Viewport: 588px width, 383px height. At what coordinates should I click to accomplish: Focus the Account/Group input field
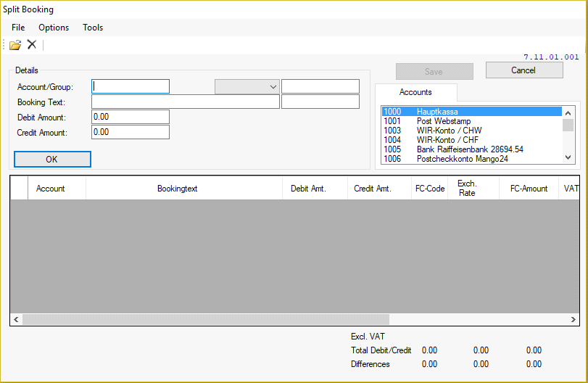pyautogui.click(x=131, y=86)
